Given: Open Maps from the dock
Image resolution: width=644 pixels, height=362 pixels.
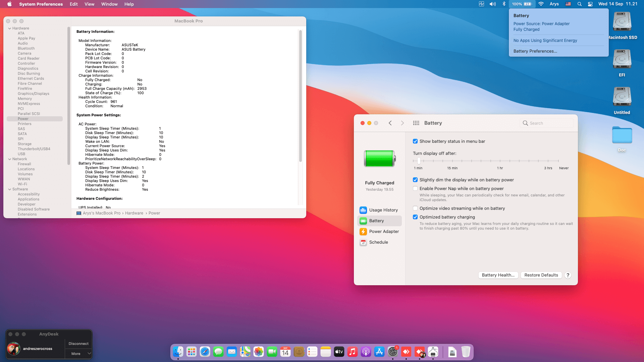Looking at the screenshot, I should (x=245, y=352).
